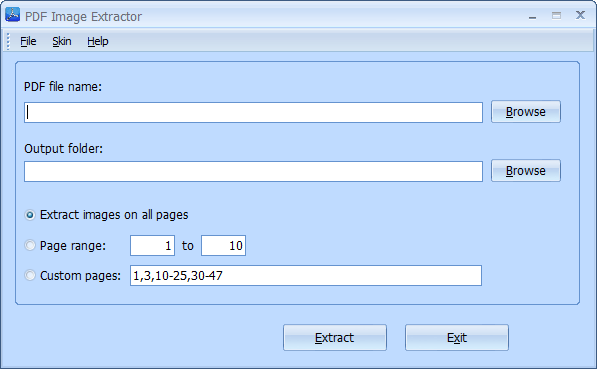This screenshot has height=369, width=597.
Task: Open the Help menu
Action: click(97, 41)
